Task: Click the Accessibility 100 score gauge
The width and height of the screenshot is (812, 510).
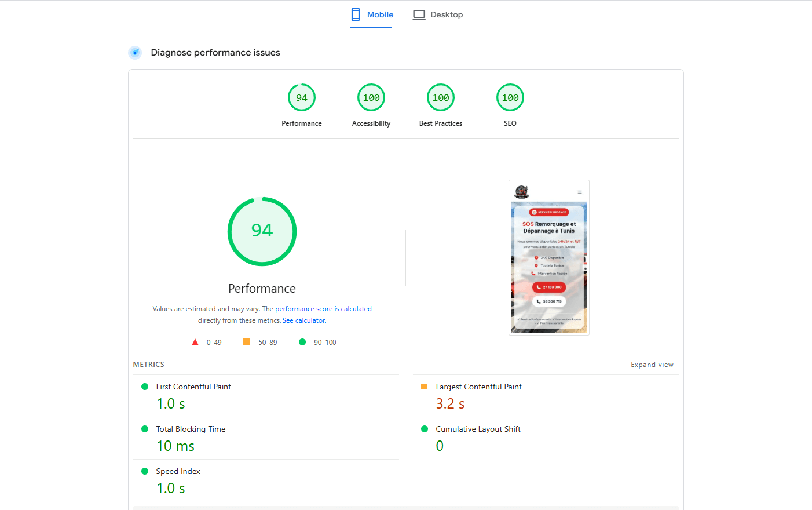Action: coord(371,98)
